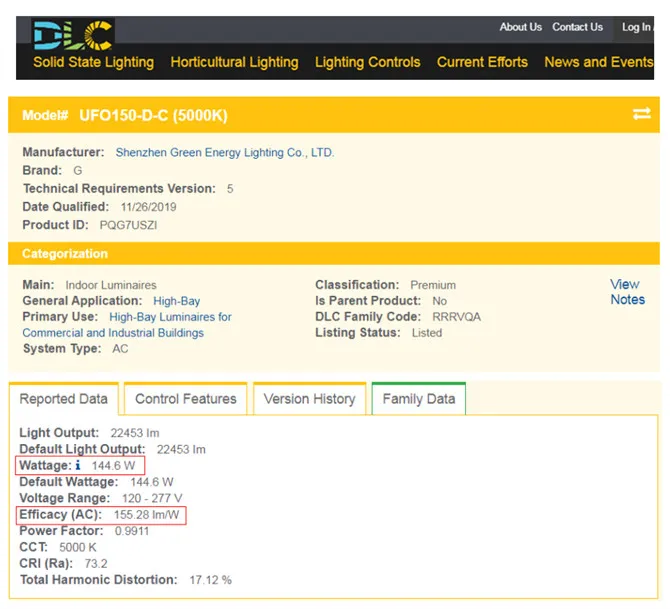Open the Solid State Lighting menu
This screenshot has width=670, height=609.
[x=93, y=62]
